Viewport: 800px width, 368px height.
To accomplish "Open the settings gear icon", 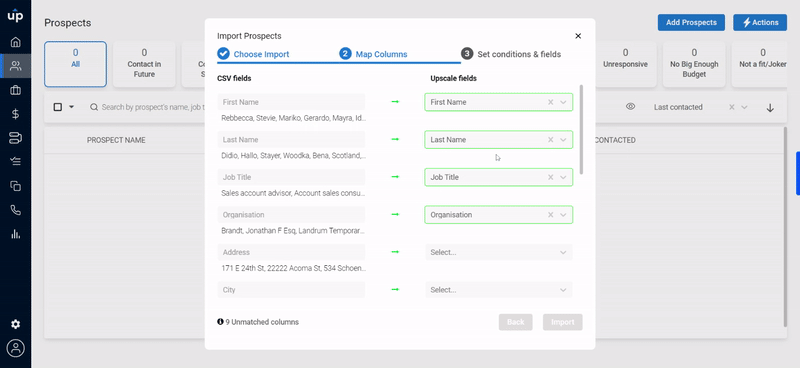I will pyautogui.click(x=15, y=324).
